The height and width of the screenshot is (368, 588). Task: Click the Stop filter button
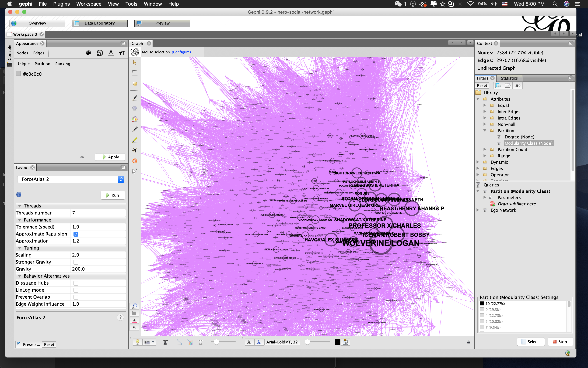pos(560,342)
